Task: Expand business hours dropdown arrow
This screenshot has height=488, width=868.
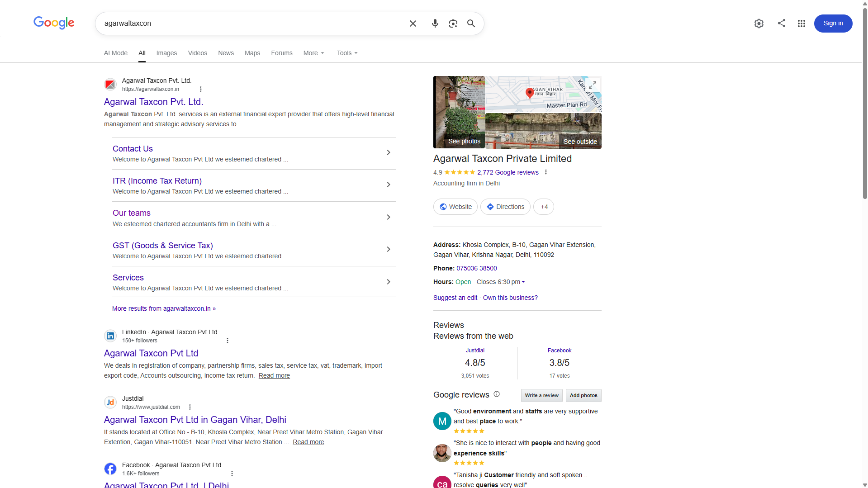Action: [x=523, y=282]
